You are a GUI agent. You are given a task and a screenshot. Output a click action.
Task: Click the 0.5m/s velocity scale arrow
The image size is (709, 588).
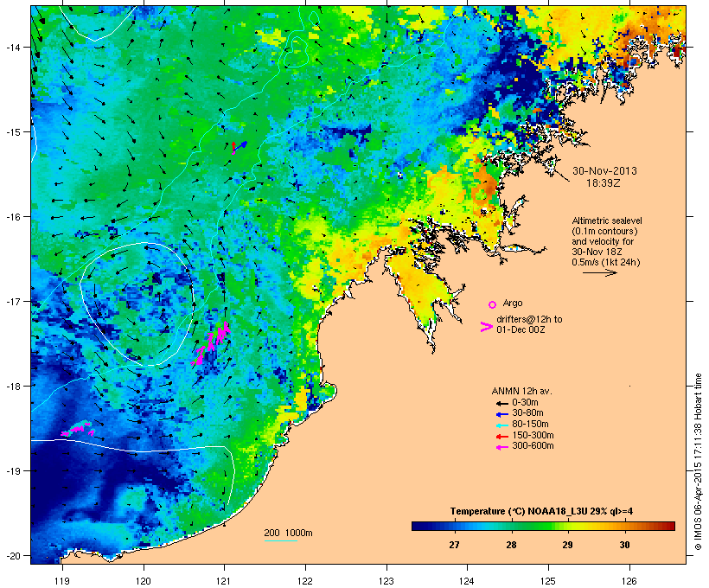pos(599,272)
